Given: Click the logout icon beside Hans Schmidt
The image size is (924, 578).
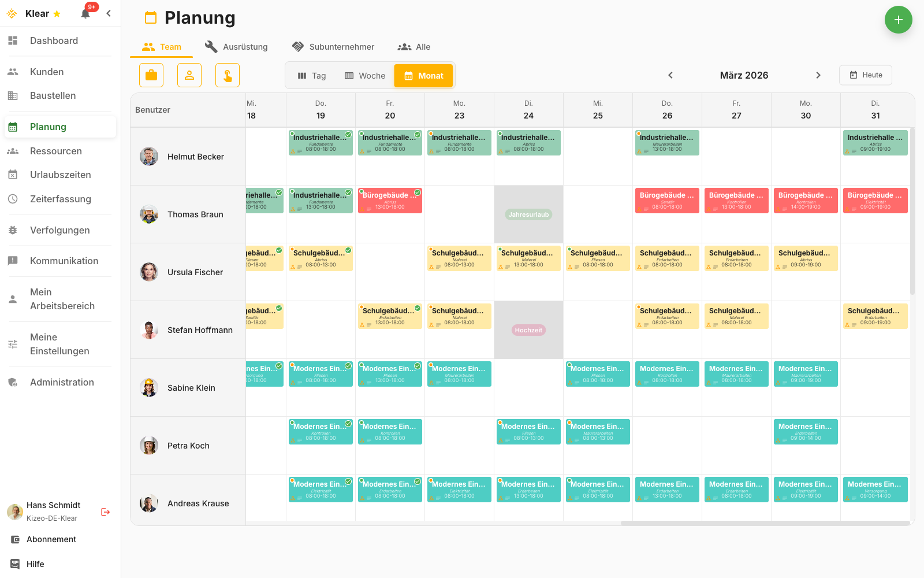Looking at the screenshot, I should (106, 512).
